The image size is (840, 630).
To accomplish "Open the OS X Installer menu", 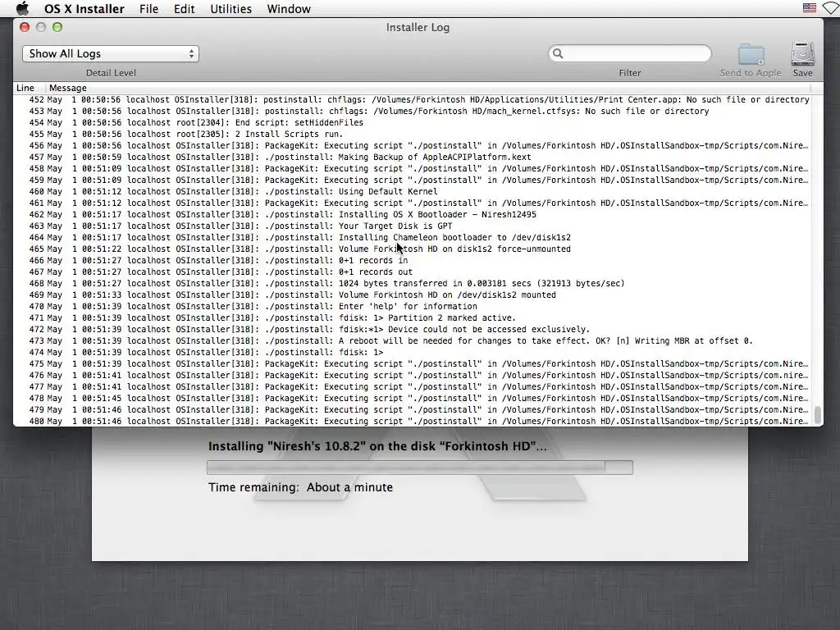I will coord(84,8).
